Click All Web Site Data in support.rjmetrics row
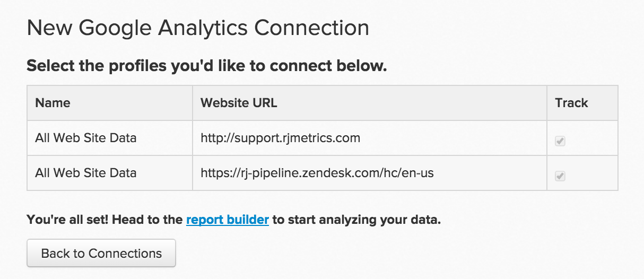This screenshot has height=279, width=644. pos(86,138)
